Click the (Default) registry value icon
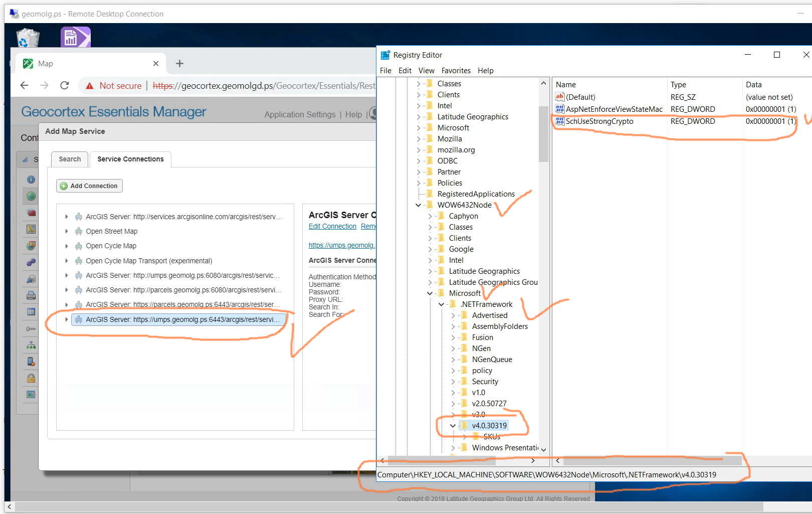 560,97
